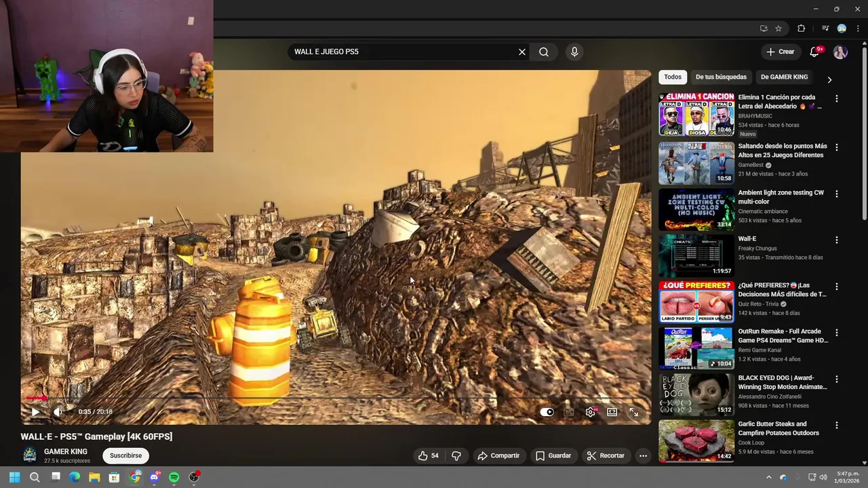
Task: Toggle subtitles in the video player
Action: coord(569,411)
